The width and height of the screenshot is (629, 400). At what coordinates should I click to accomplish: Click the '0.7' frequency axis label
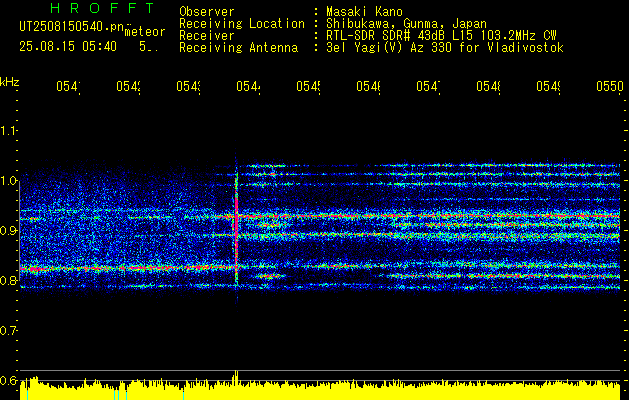coord(9,331)
